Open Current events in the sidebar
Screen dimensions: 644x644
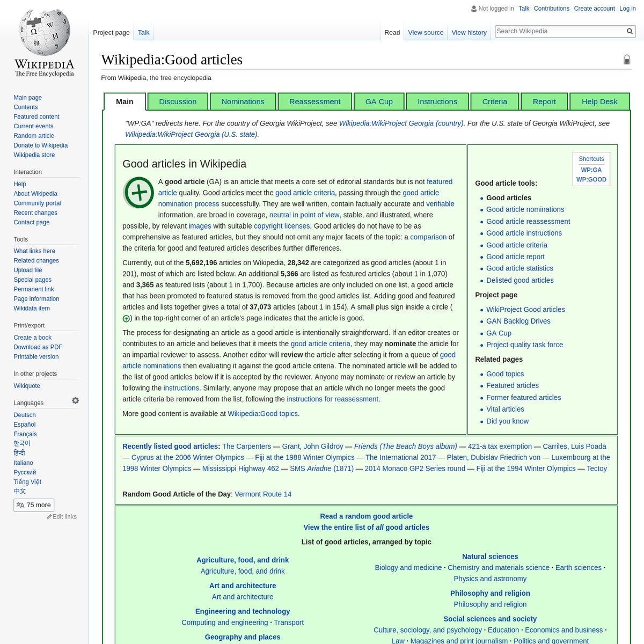click(33, 127)
